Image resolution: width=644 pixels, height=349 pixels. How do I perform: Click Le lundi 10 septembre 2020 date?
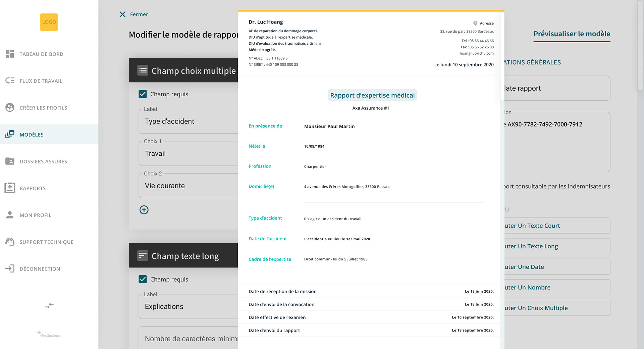click(x=464, y=65)
